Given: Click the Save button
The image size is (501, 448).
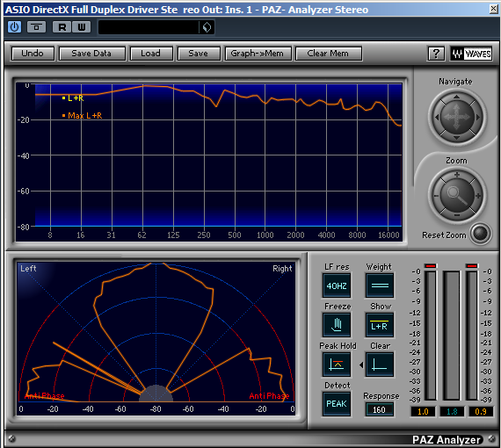Looking at the screenshot, I should 199,54.
